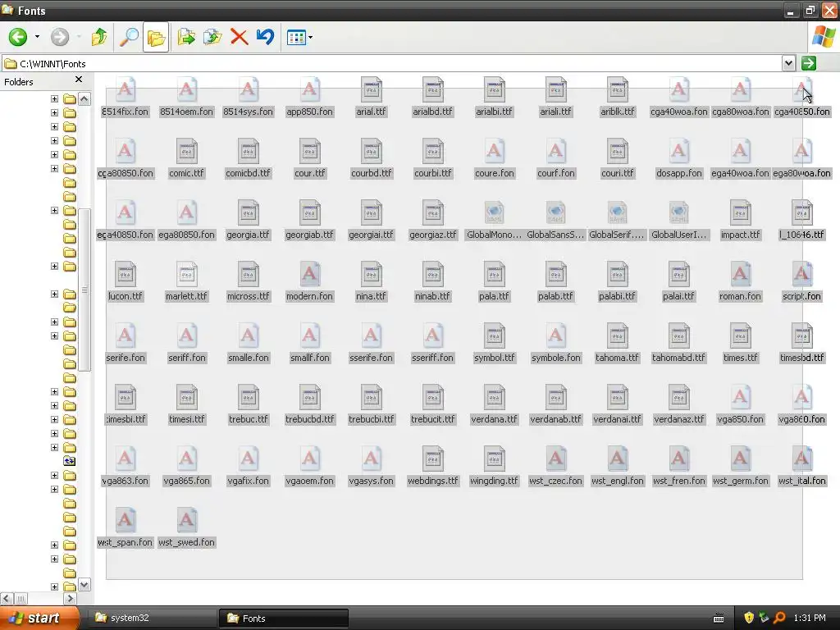Click the keyboard icon in taskbar
The height and width of the screenshot is (630, 840).
pyautogui.click(x=719, y=619)
